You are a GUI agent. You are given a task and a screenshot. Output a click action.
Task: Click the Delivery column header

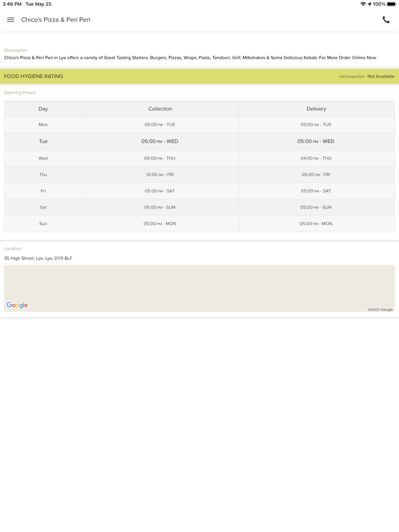(316, 109)
